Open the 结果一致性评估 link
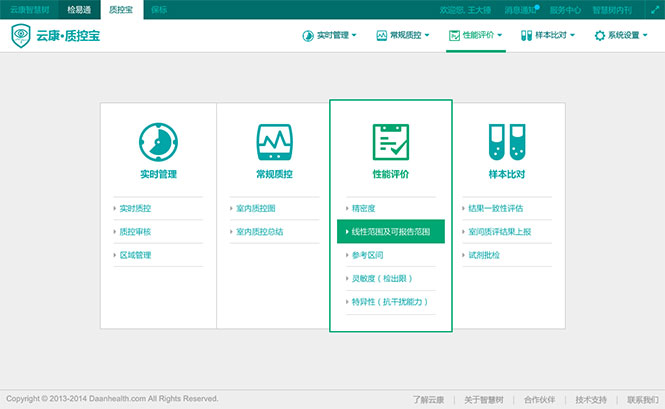Screen dimensions: 665x409 495,208
